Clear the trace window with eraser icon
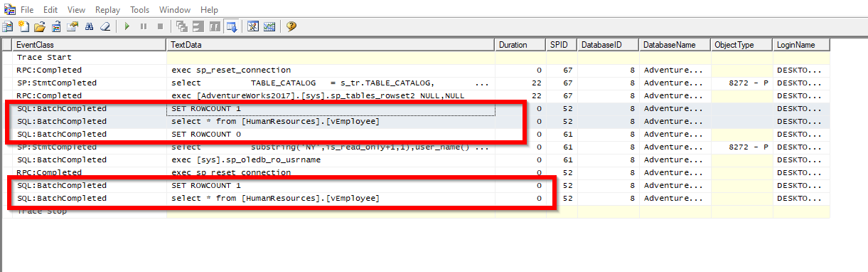 (x=105, y=26)
